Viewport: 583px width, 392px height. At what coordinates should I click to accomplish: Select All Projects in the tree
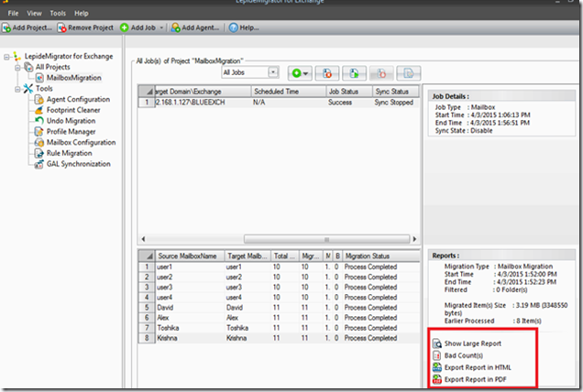(53, 67)
